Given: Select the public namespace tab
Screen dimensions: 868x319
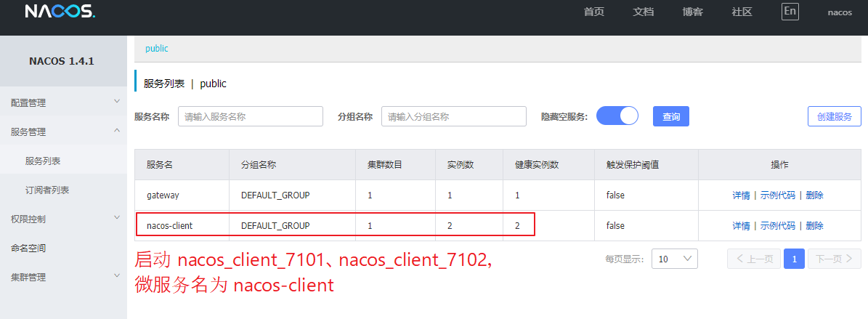Looking at the screenshot, I should click(x=157, y=49).
